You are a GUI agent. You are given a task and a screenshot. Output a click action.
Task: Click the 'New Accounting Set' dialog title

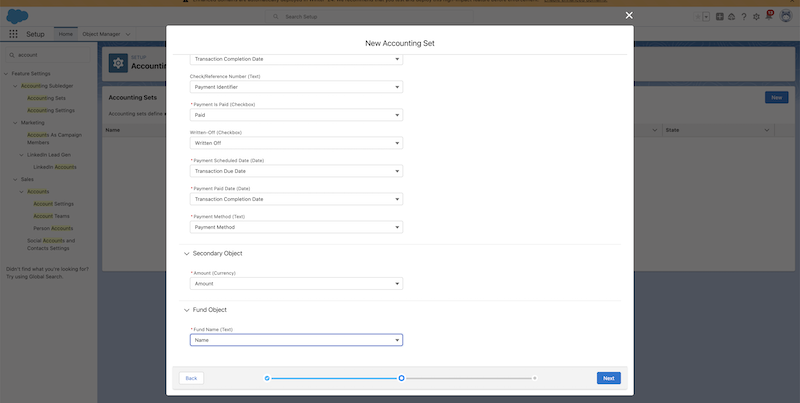coord(400,43)
